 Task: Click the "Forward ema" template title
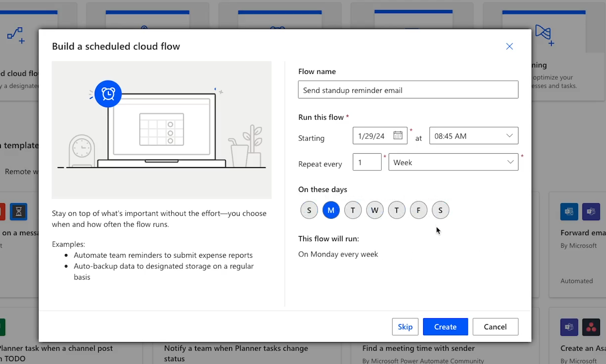point(583,233)
